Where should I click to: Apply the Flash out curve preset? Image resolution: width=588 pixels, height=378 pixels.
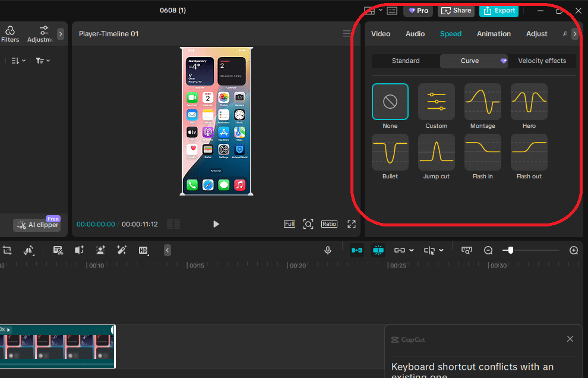point(529,152)
